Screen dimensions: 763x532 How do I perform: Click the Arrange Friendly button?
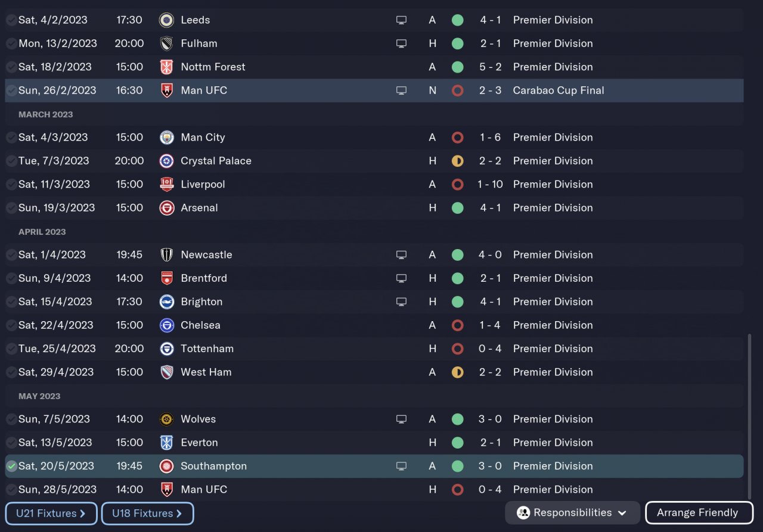click(697, 512)
